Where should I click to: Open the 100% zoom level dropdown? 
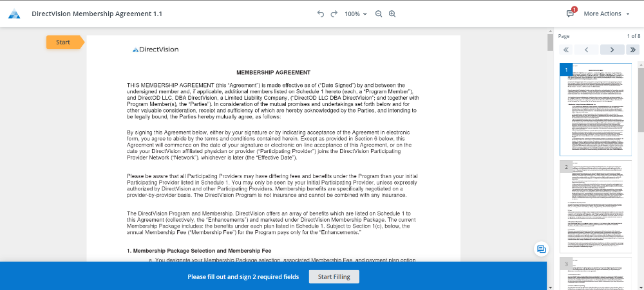click(x=355, y=14)
